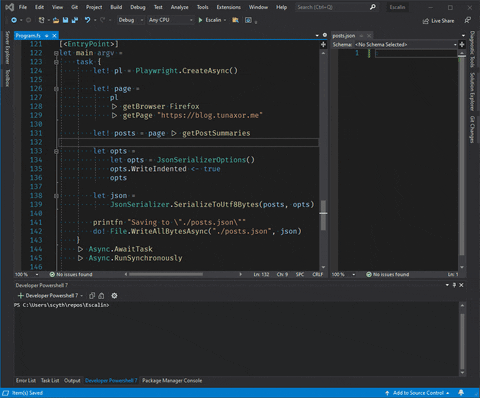Save the current file with the disk icon
Viewport: 480px width, 398px height.
(x=65, y=20)
